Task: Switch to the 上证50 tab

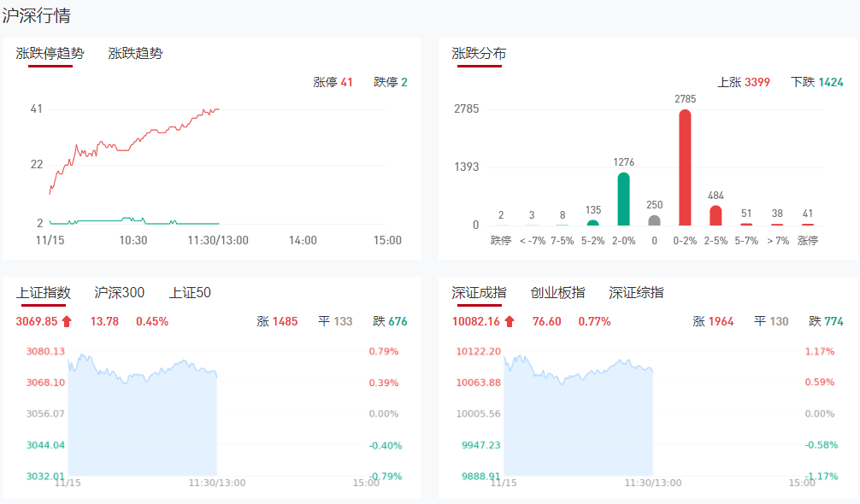Action: coord(190,292)
